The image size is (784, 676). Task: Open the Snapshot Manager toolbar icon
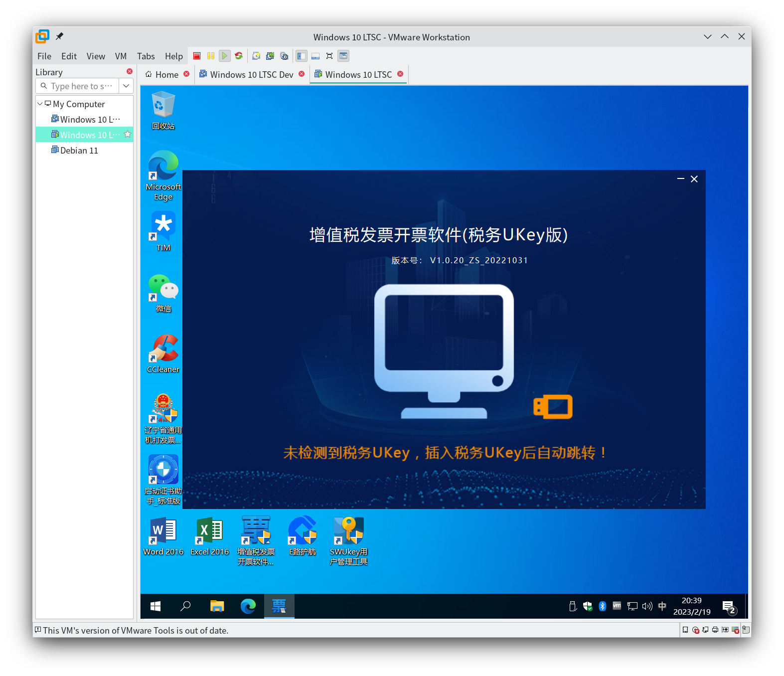point(284,56)
